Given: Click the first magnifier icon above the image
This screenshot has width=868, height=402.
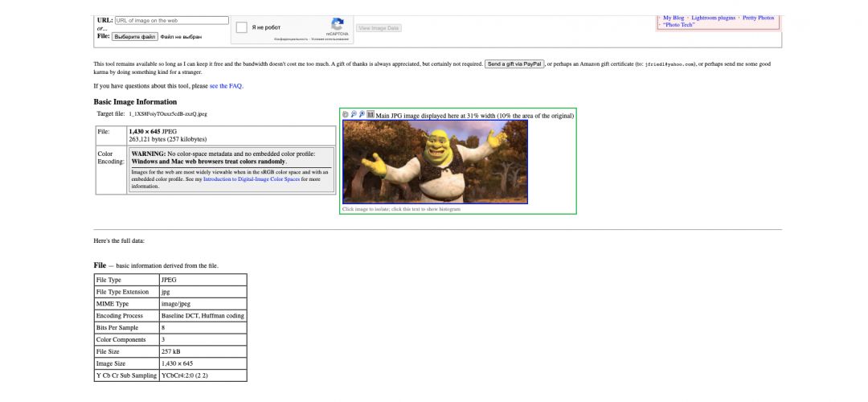Looking at the screenshot, I should [354, 115].
